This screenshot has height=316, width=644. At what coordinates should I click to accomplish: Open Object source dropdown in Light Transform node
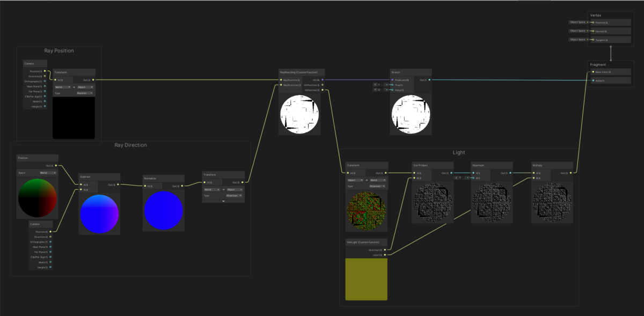coord(355,180)
